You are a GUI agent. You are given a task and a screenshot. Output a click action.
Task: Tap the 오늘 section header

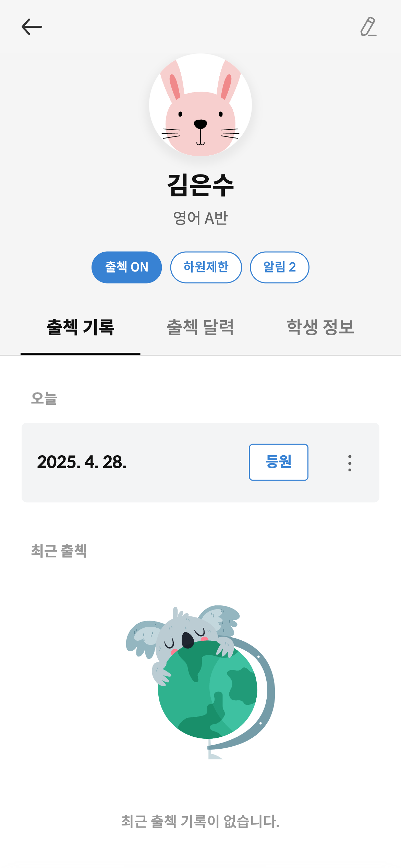[x=44, y=398]
